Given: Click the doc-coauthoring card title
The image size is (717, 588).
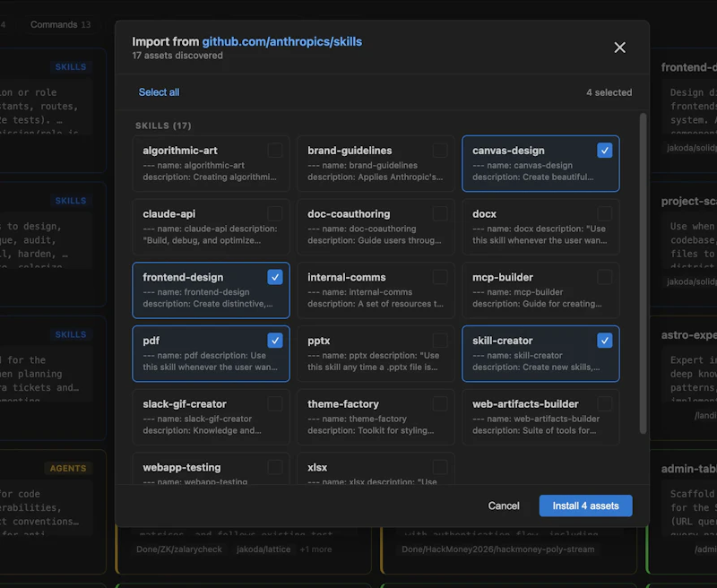Looking at the screenshot, I should [349, 214].
